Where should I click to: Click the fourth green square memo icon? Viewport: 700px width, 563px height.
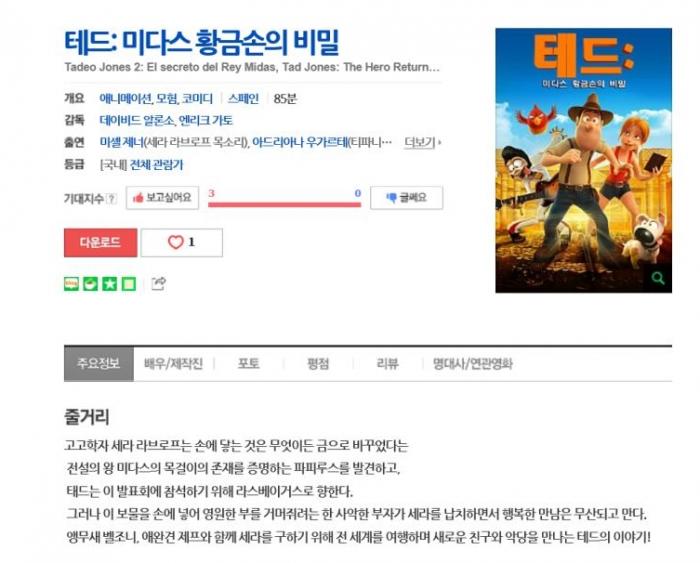tap(129, 284)
